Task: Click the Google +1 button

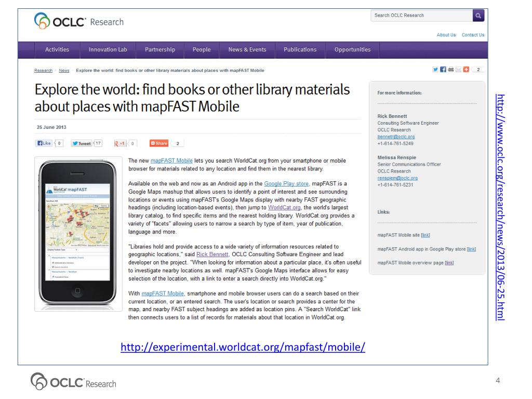Action: tap(120, 143)
